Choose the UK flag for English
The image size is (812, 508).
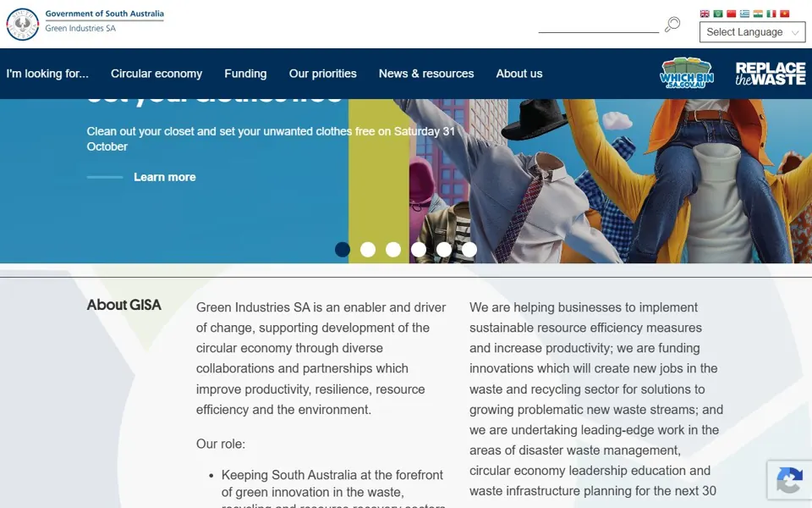705,14
